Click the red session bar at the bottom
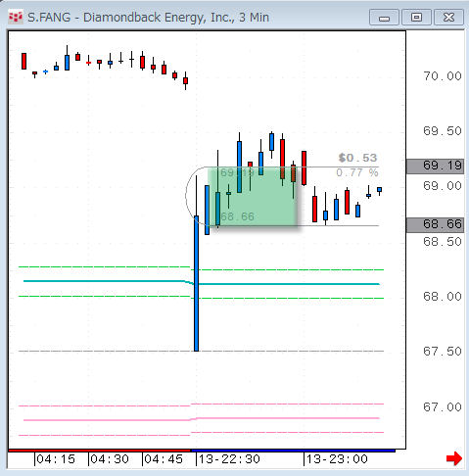 [100, 451]
